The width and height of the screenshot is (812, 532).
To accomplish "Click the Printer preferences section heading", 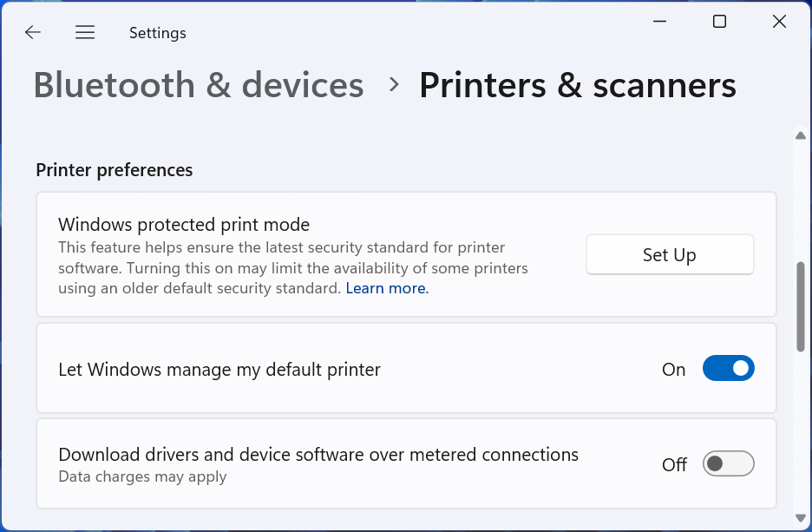I will coord(114,170).
